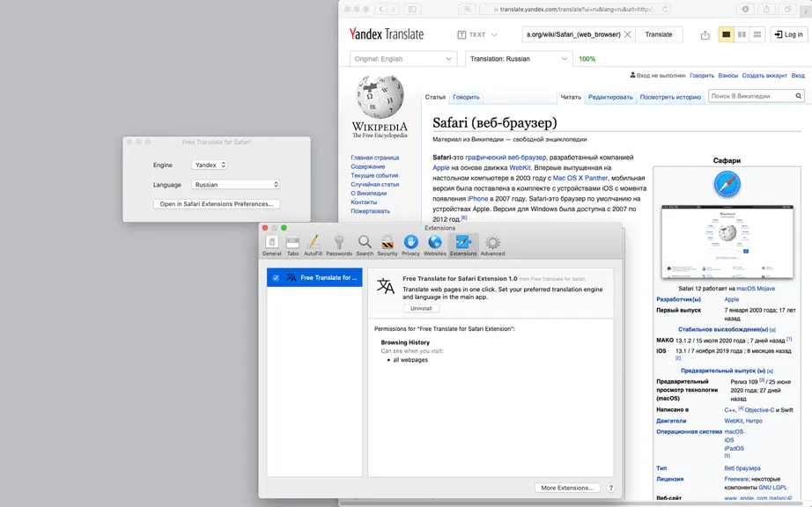Select side-by-side columns view icon
The width and height of the screenshot is (812, 507).
pyautogui.click(x=742, y=34)
